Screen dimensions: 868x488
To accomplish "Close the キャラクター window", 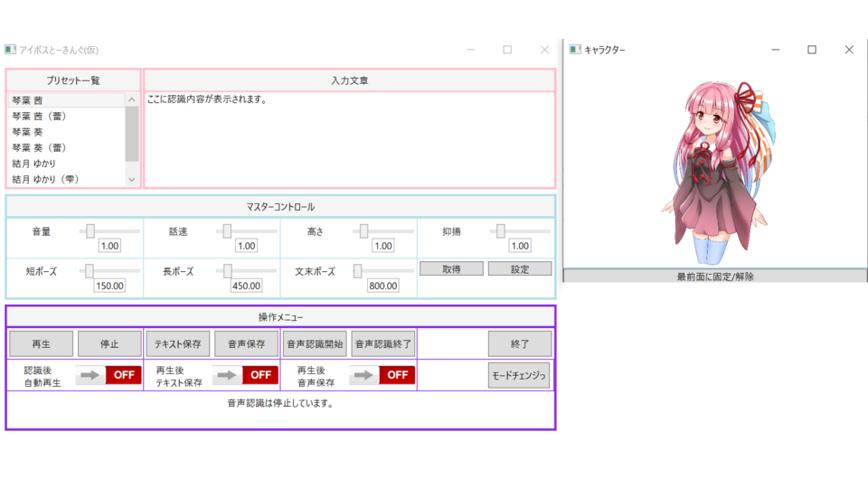I will 849,50.
